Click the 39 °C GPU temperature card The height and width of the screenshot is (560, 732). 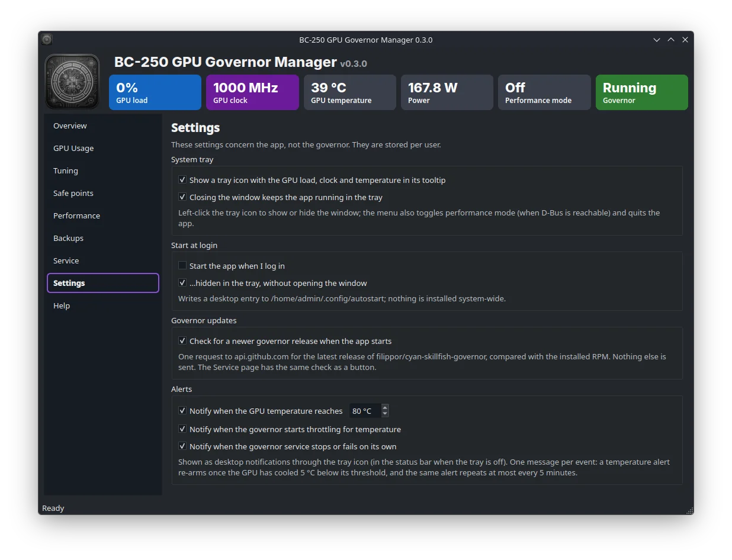[350, 92]
